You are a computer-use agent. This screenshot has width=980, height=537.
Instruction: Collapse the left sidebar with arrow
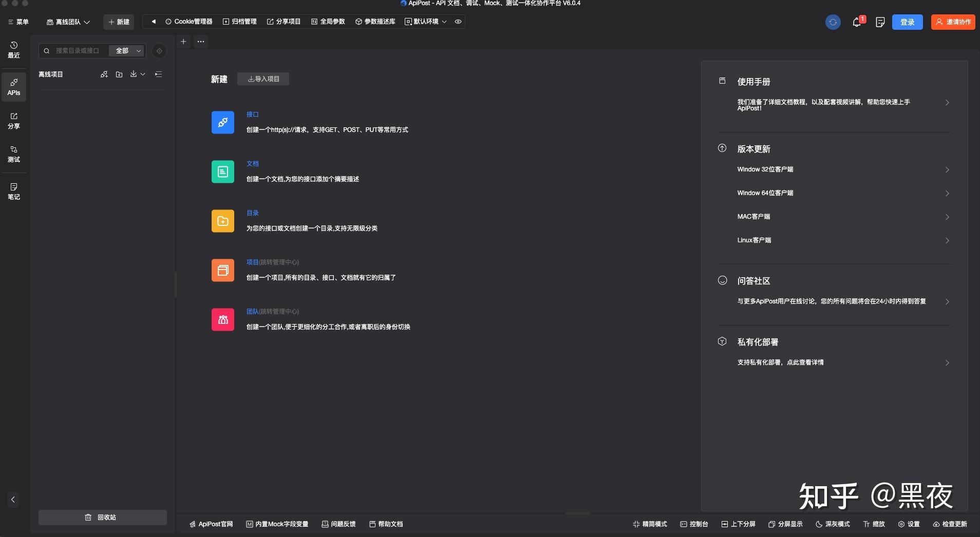(x=13, y=500)
